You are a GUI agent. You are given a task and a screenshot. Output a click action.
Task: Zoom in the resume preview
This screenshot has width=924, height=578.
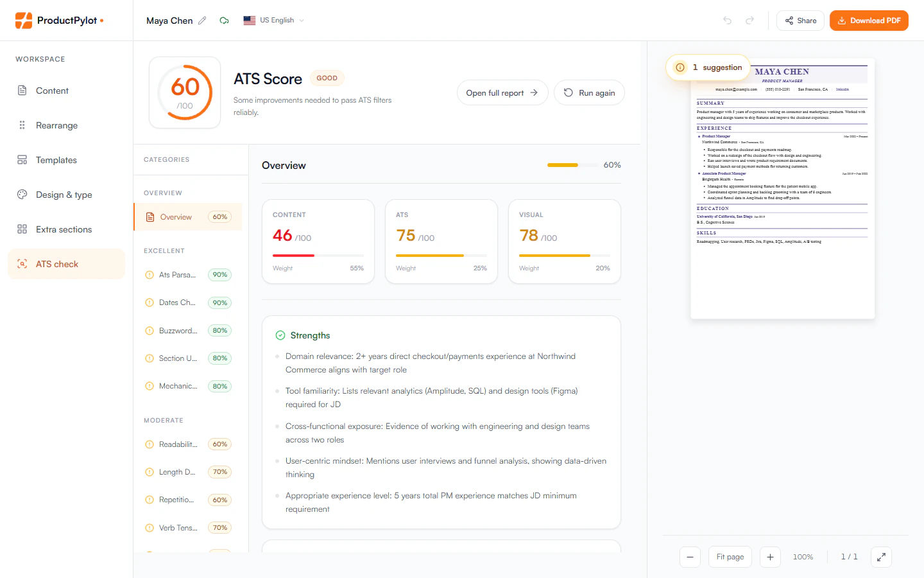coord(770,557)
